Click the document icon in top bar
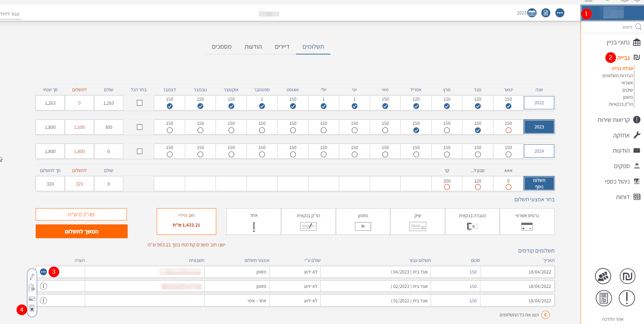The width and height of the screenshot is (644, 324). click(546, 13)
